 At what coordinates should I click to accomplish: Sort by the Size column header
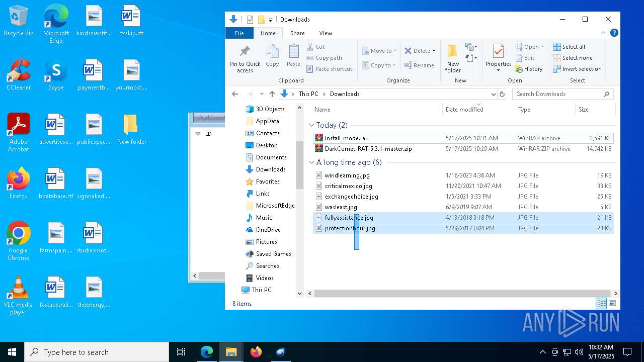(x=584, y=110)
